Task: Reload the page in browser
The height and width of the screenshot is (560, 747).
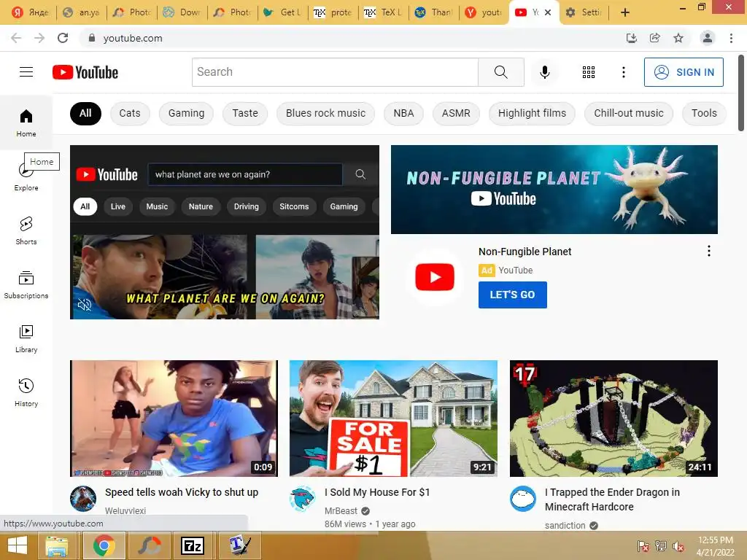Action: [x=63, y=38]
